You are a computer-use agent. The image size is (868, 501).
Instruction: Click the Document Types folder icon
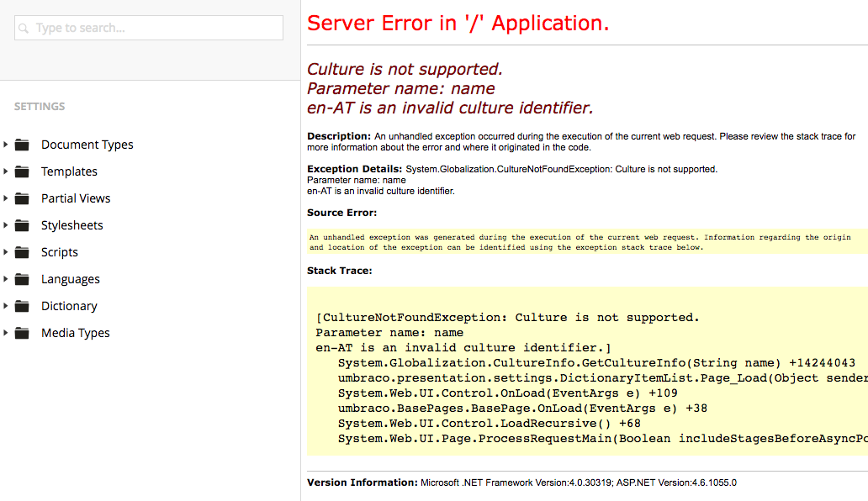pyautogui.click(x=22, y=145)
